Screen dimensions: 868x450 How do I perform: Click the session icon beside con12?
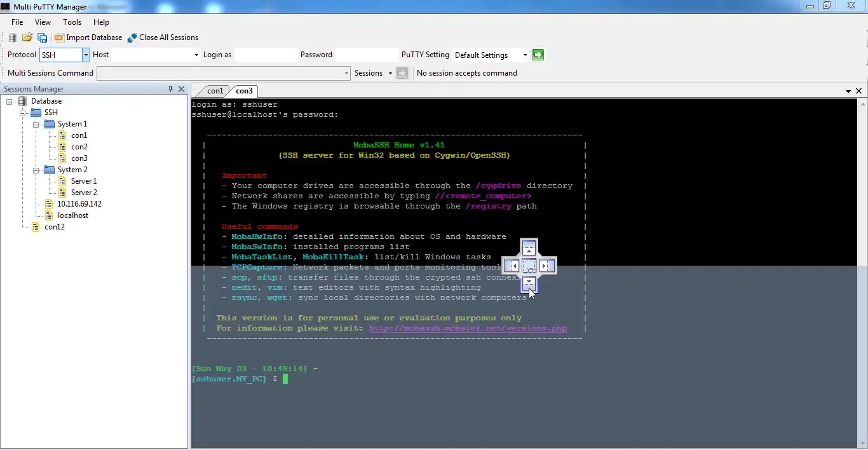point(36,227)
